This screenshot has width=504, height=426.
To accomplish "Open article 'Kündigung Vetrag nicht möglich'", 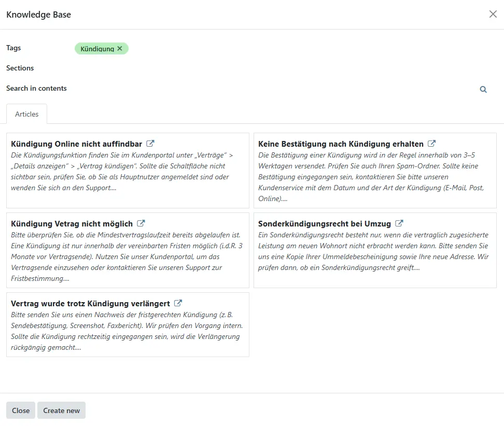I will click(x=72, y=223).
